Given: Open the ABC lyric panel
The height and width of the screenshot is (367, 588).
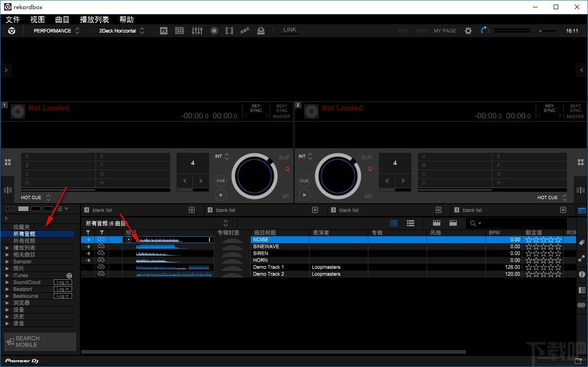Looking at the screenshot, I should coord(245,31).
